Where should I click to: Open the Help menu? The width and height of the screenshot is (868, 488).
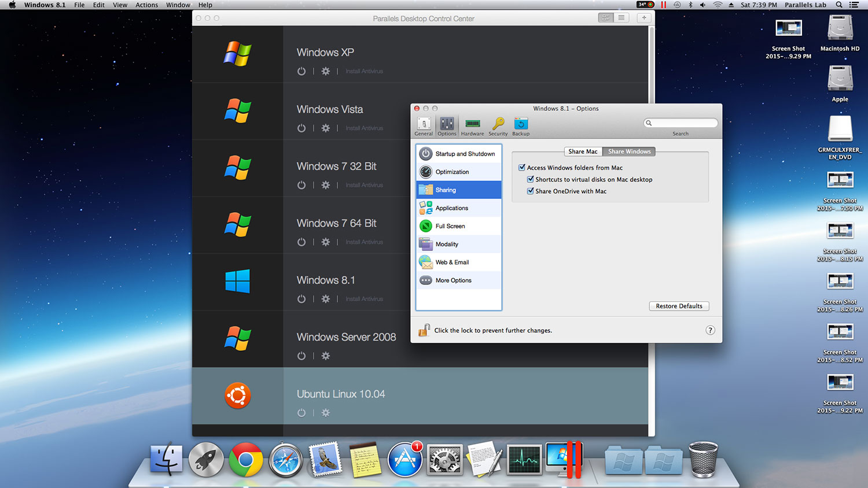click(205, 5)
